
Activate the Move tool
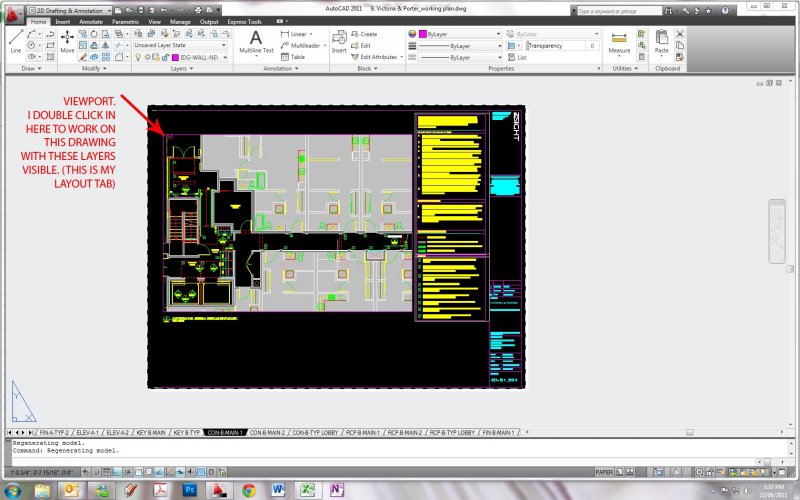click(x=67, y=40)
